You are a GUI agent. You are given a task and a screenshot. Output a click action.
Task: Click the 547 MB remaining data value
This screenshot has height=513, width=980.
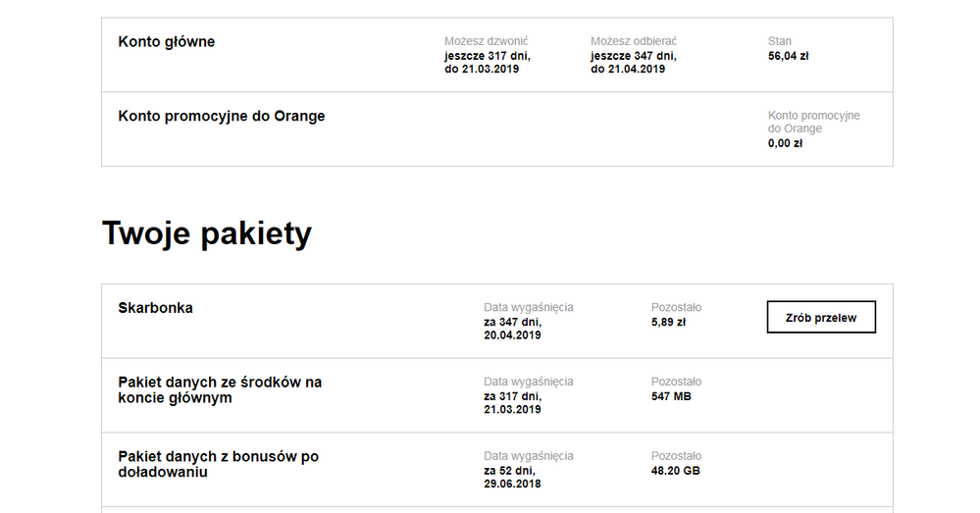click(x=671, y=396)
